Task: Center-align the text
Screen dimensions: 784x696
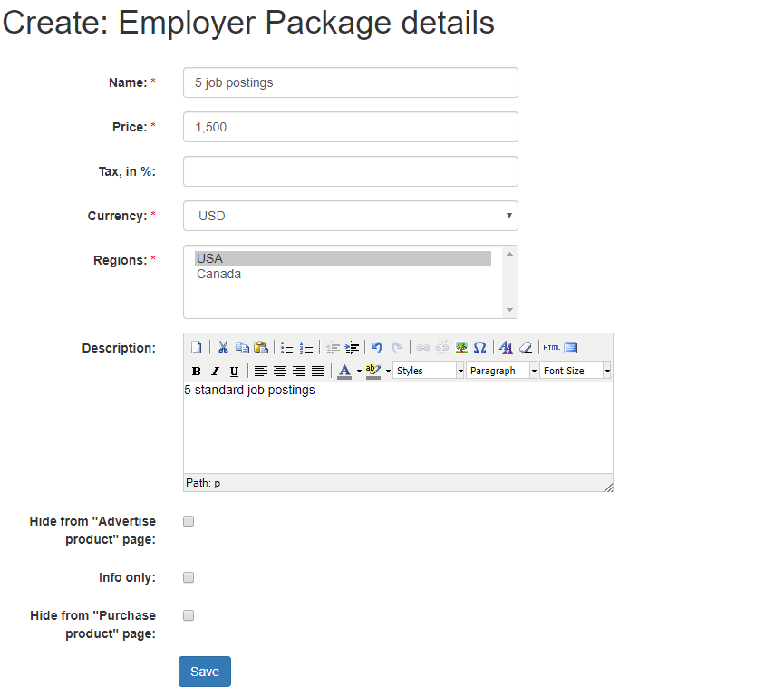Action: point(280,371)
